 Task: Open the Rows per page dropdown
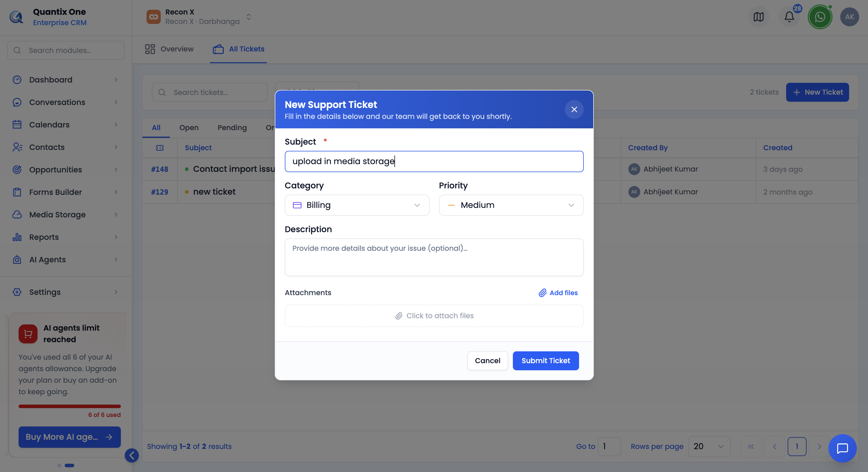coord(709,446)
